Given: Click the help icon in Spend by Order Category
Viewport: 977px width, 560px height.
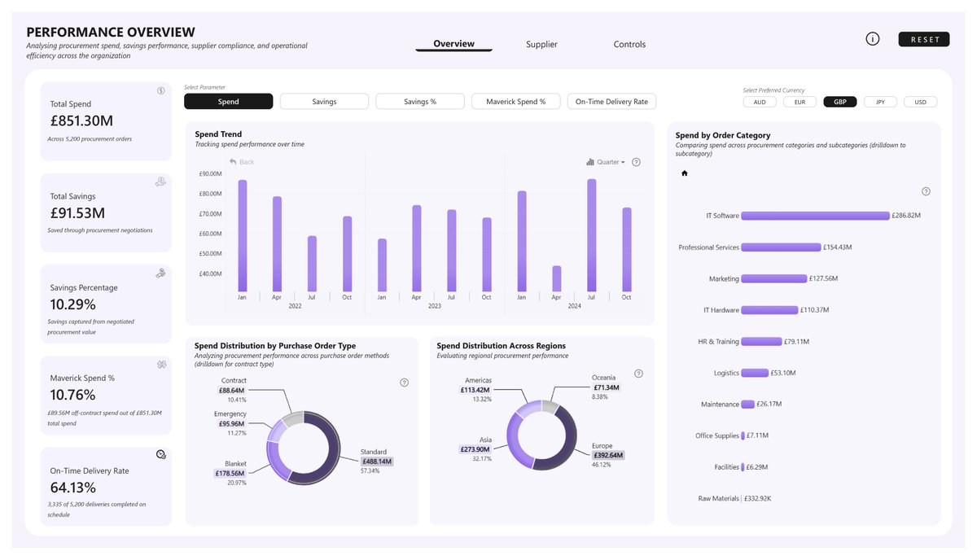Looking at the screenshot, I should [x=926, y=191].
